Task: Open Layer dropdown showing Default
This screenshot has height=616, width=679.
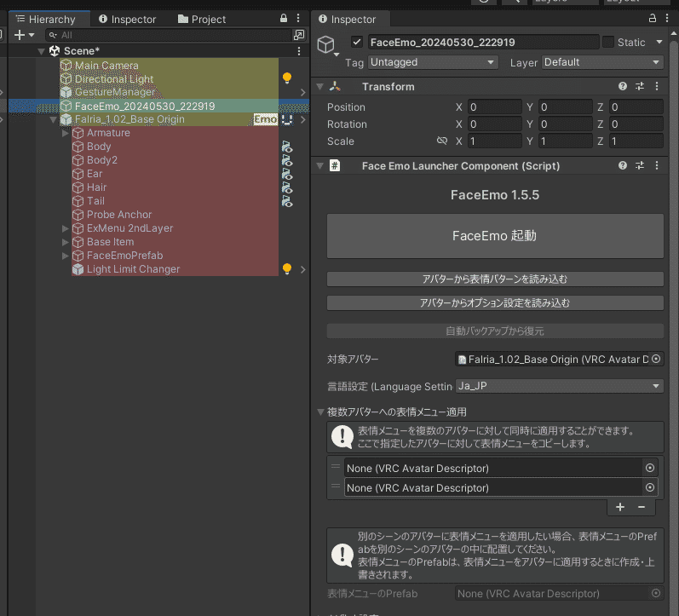Action: (x=602, y=62)
